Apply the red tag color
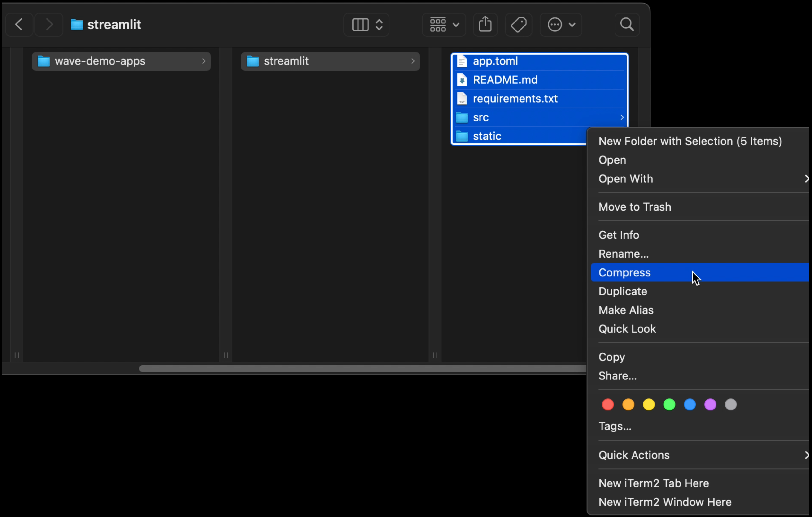 click(x=608, y=405)
